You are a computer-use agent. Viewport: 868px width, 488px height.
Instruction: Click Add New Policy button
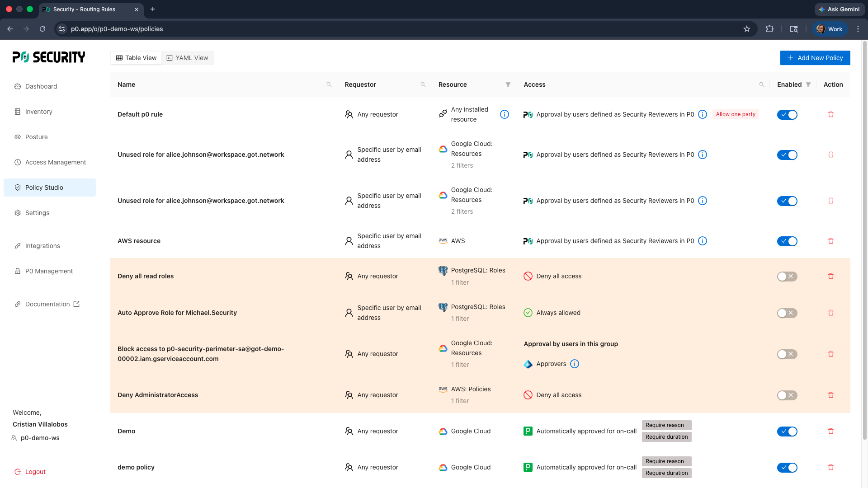[815, 58]
